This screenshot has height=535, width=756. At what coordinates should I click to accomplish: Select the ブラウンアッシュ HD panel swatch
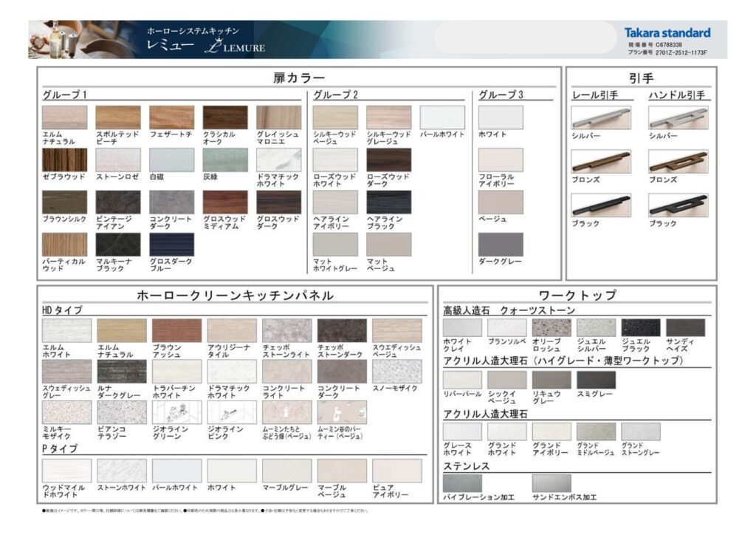(x=176, y=330)
